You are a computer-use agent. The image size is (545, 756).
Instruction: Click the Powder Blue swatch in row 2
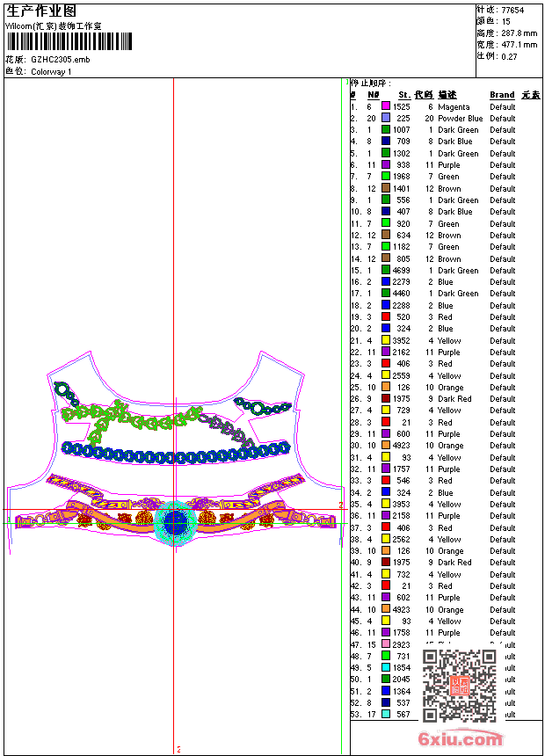click(x=386, y=118)
